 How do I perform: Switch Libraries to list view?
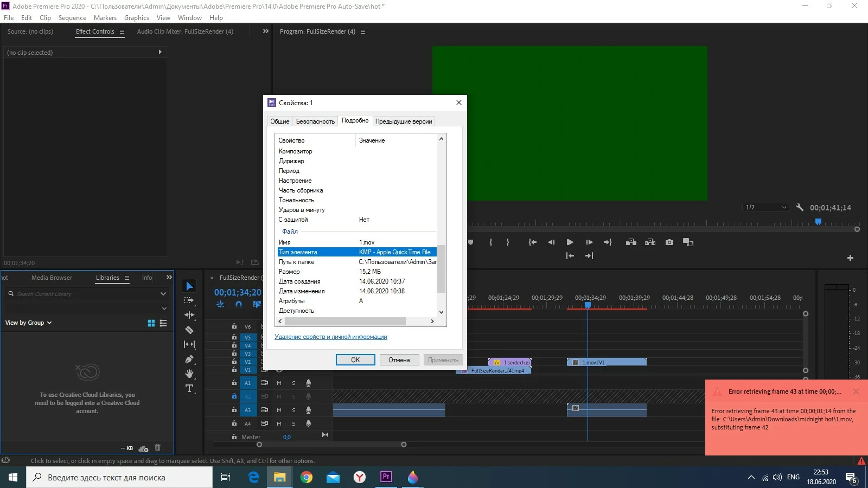click(x=163, y=323)
